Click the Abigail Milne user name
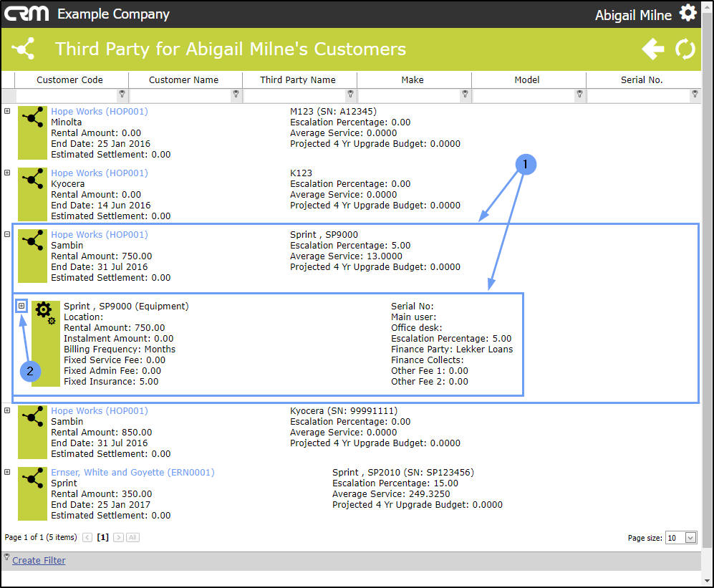This screenshot has height=588, width=714. click(633, 15)
